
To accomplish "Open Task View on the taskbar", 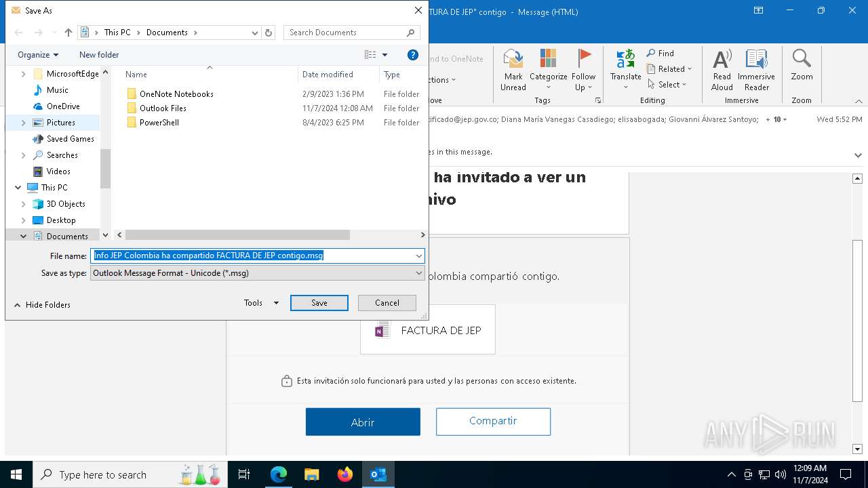I will (244, 474).
